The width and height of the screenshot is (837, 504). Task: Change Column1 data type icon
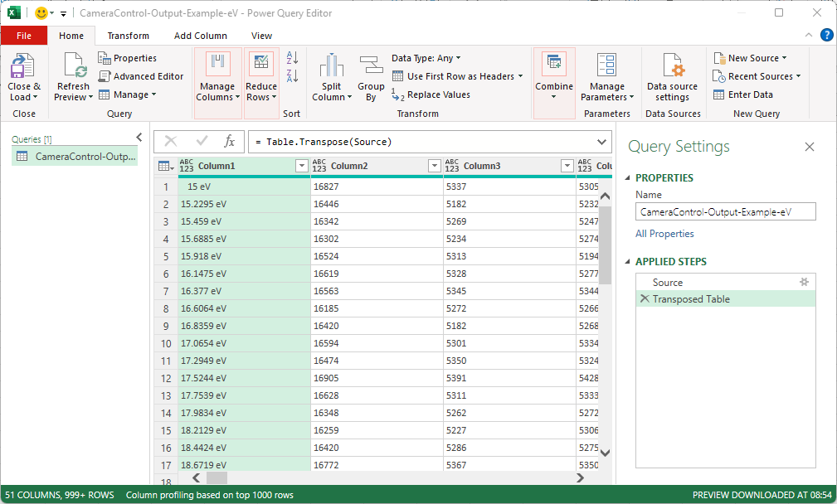click(187, 166)
